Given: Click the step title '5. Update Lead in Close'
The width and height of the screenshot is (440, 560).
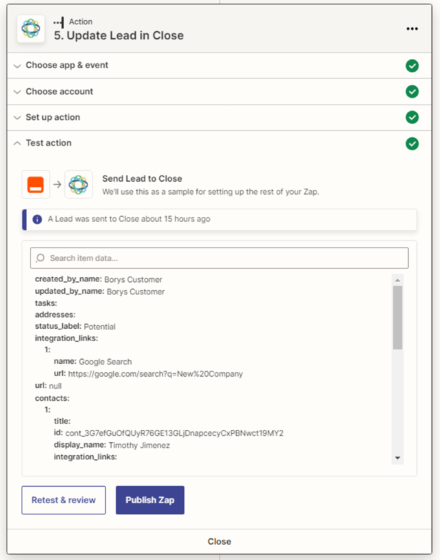Looking at the screenshot, I should click(119, 36).
